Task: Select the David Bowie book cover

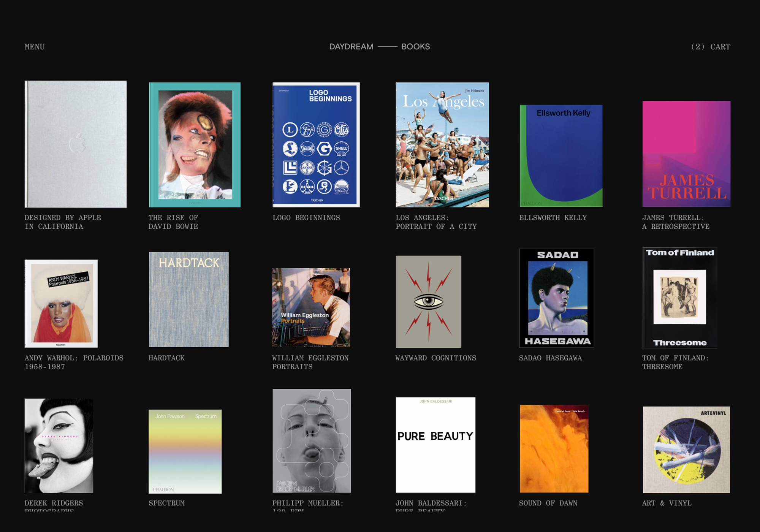Action: pos(195,145)
